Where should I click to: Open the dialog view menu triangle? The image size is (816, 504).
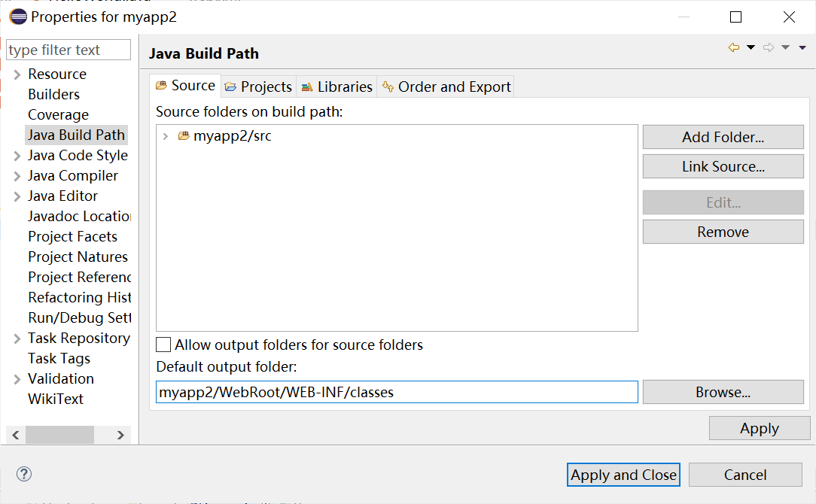click(802, 48)
